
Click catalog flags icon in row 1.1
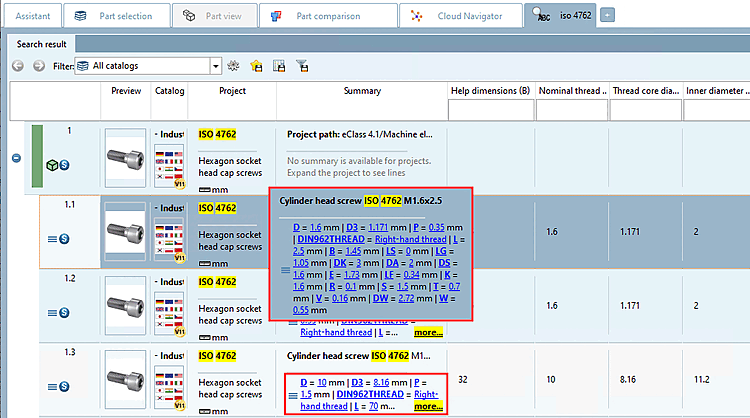[x=169, y=240]
